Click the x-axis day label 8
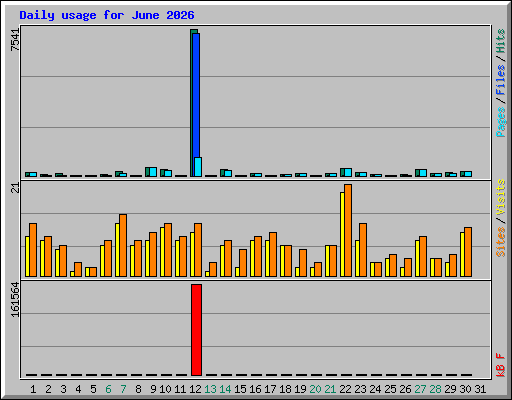 (x=138, y=389)
